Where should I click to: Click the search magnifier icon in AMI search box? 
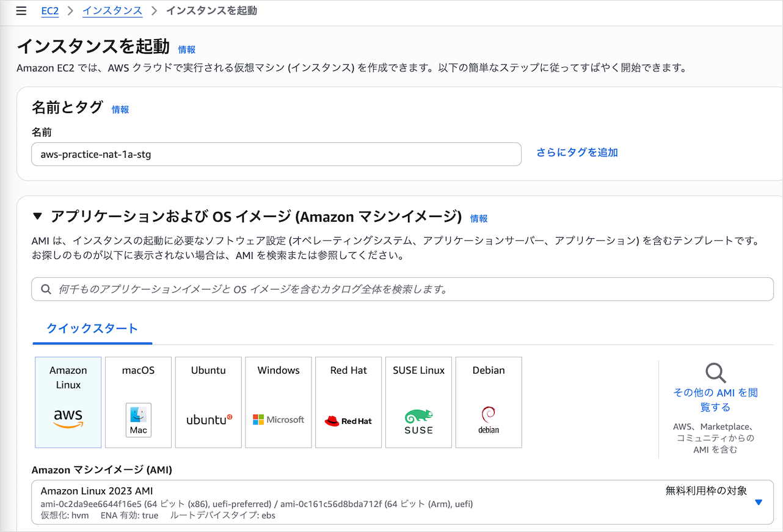(x=46, y=290)
